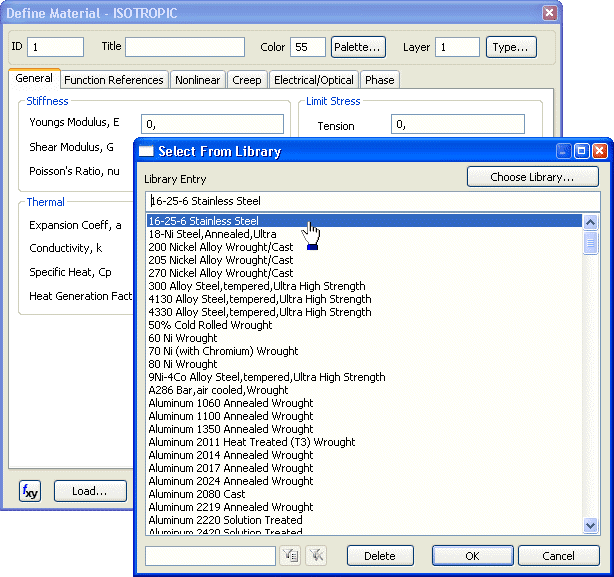614x577 pixels.
Task: Click the filter list icon beside search box
Action: point(290,556)
